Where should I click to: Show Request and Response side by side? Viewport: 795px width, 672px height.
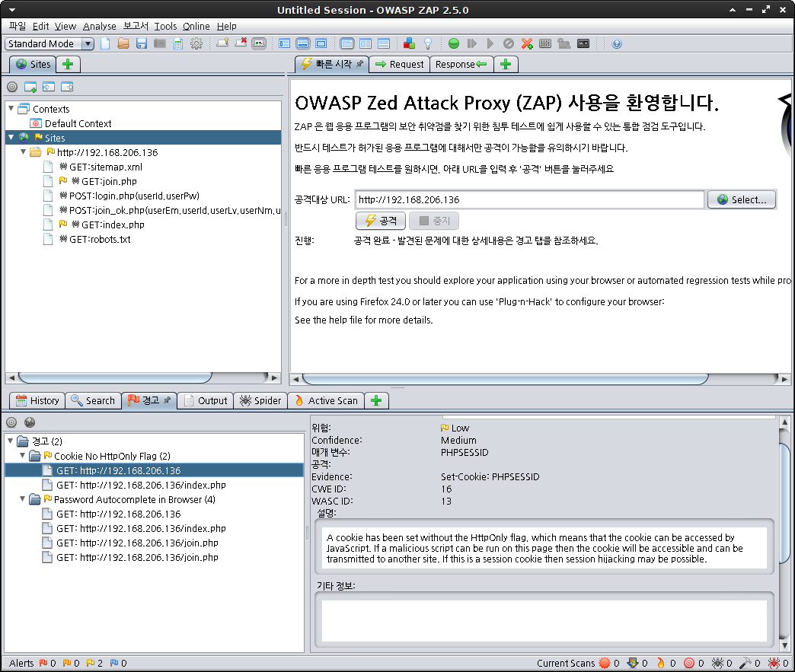366,43
